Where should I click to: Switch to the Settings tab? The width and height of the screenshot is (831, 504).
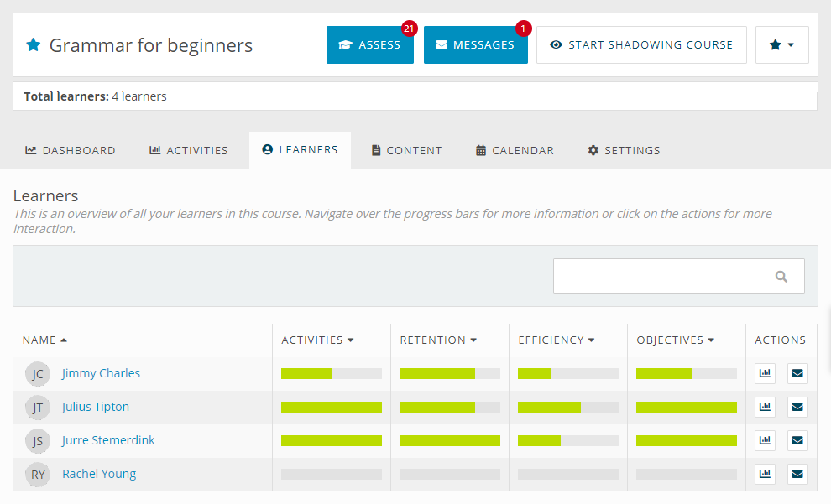pos(624,150)
